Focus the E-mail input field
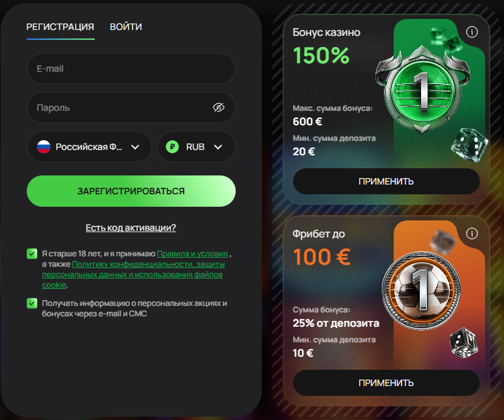Screen dimensions: 504x420 click(131, 68)
